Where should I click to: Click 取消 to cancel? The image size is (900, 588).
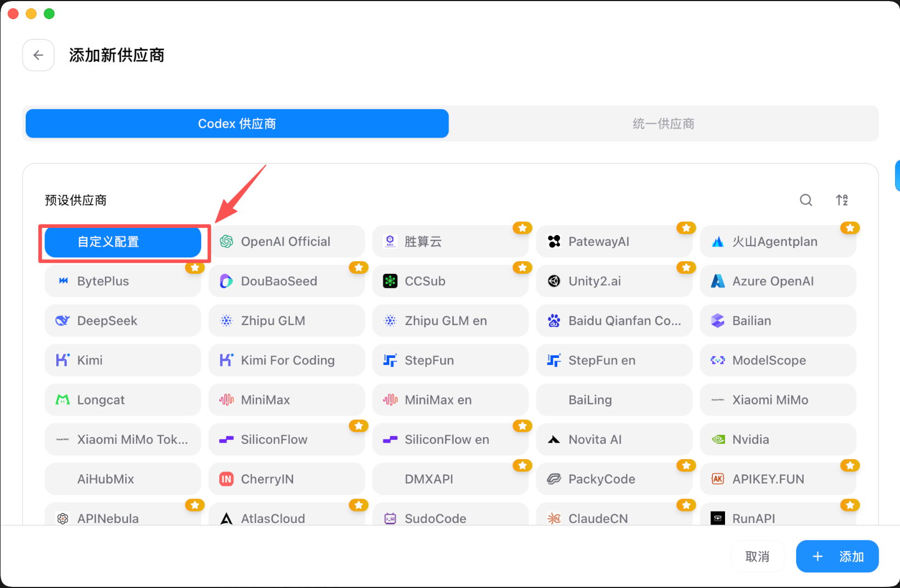[757, 556]
